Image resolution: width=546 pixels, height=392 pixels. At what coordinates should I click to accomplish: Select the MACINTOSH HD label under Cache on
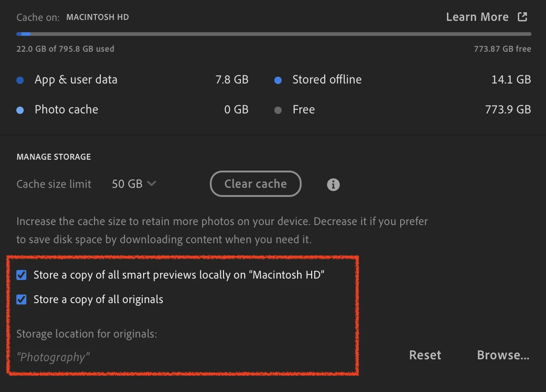click(x=98, y=17)
